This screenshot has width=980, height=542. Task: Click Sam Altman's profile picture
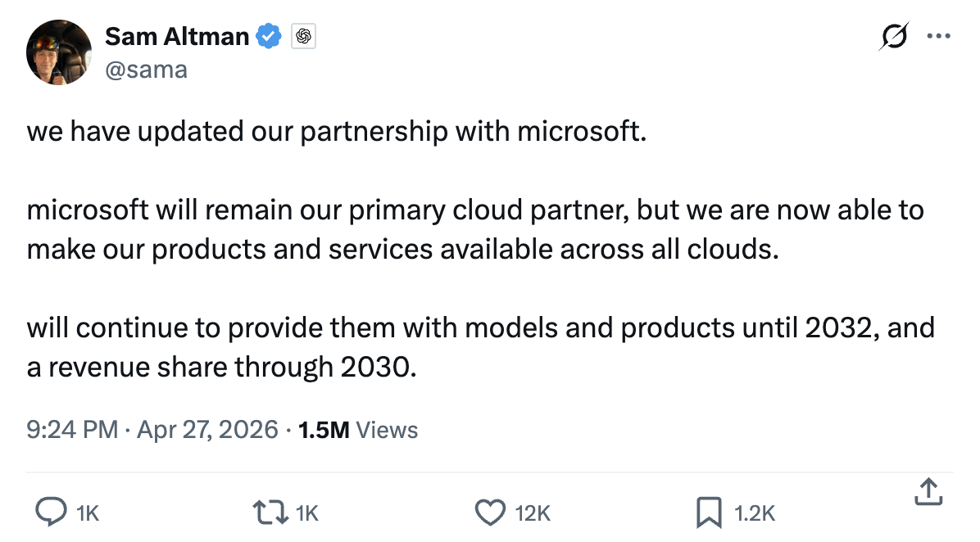pos(59,52)
